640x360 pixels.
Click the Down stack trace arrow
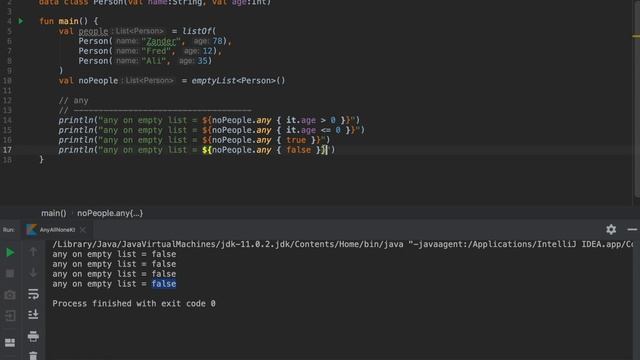tap(33, 272)
